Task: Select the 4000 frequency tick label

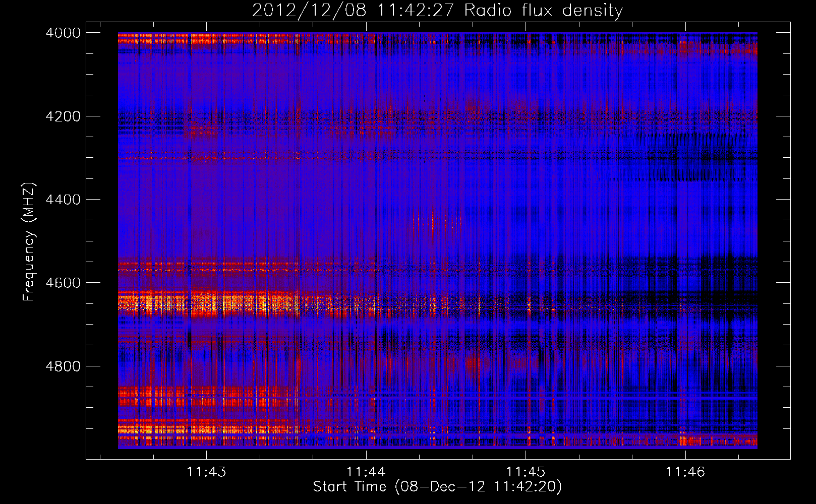Action: pos(63,33)
